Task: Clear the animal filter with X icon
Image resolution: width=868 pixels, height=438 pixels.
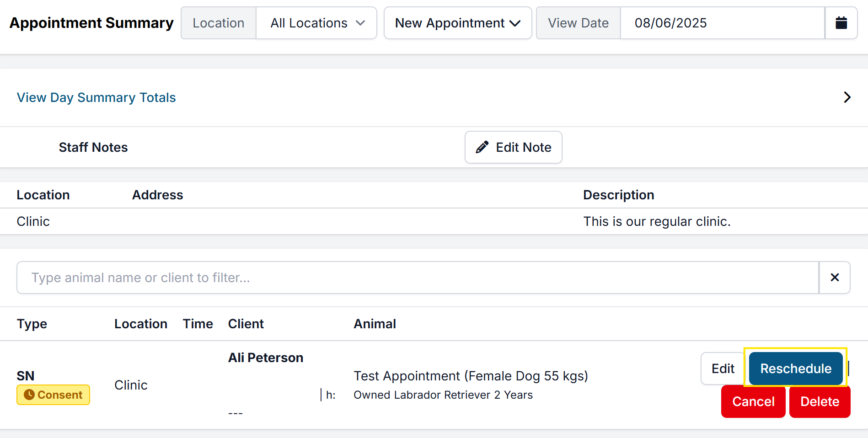Action: 835,278
